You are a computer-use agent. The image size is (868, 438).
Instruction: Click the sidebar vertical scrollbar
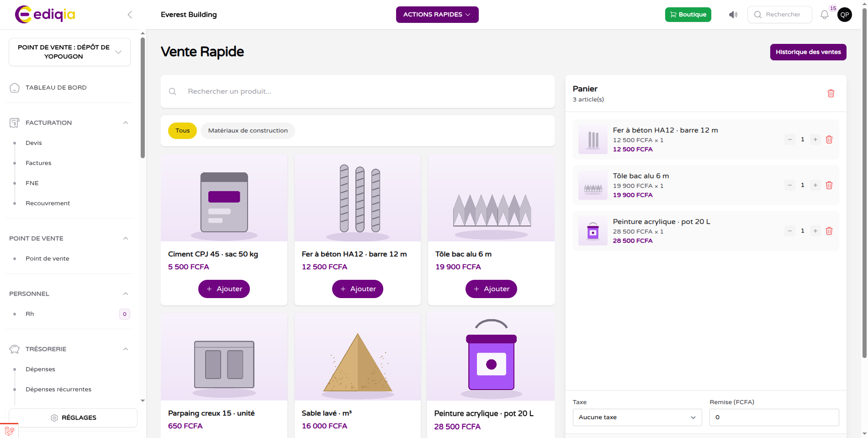[143, 98]
